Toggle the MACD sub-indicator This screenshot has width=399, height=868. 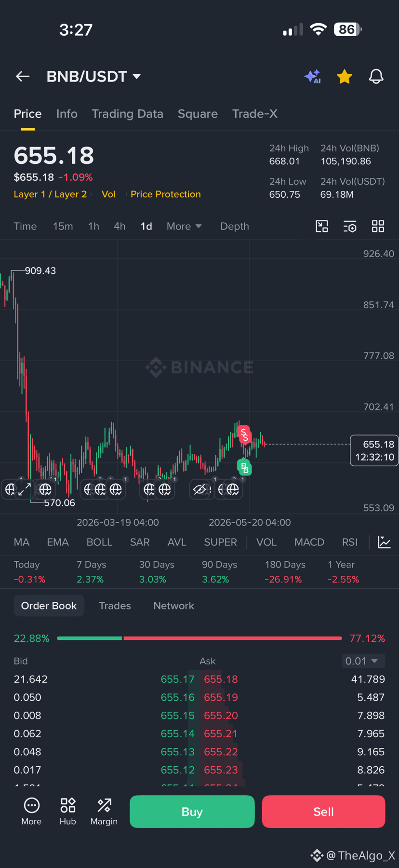tap(309, 542)
